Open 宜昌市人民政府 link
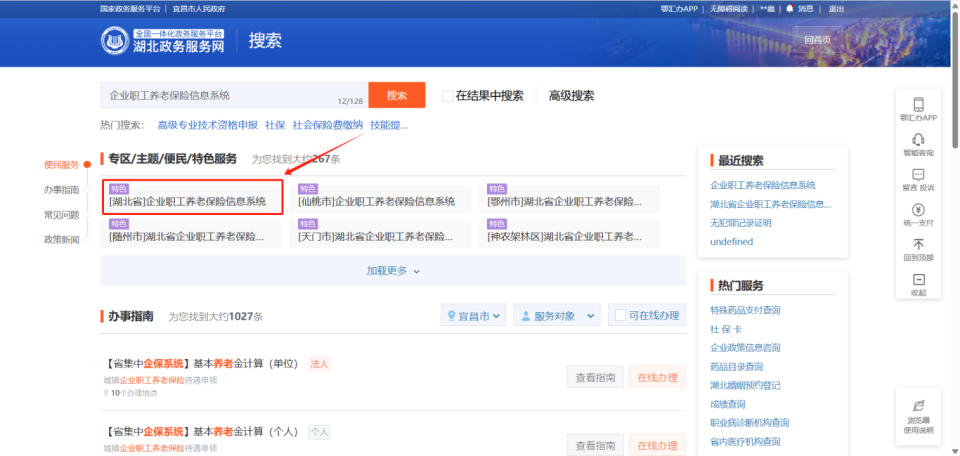 pos(198,9)
